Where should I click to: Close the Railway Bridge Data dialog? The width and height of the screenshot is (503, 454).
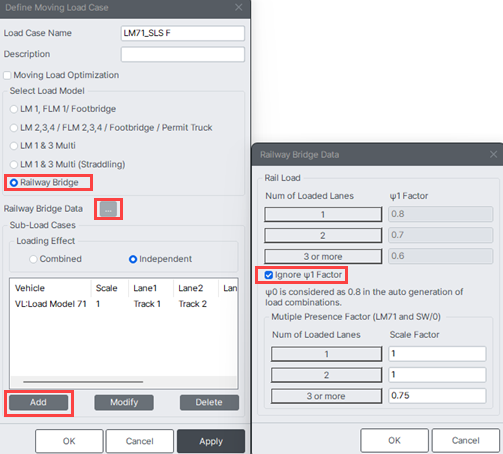pyautogui.click(x=493, y=154)
